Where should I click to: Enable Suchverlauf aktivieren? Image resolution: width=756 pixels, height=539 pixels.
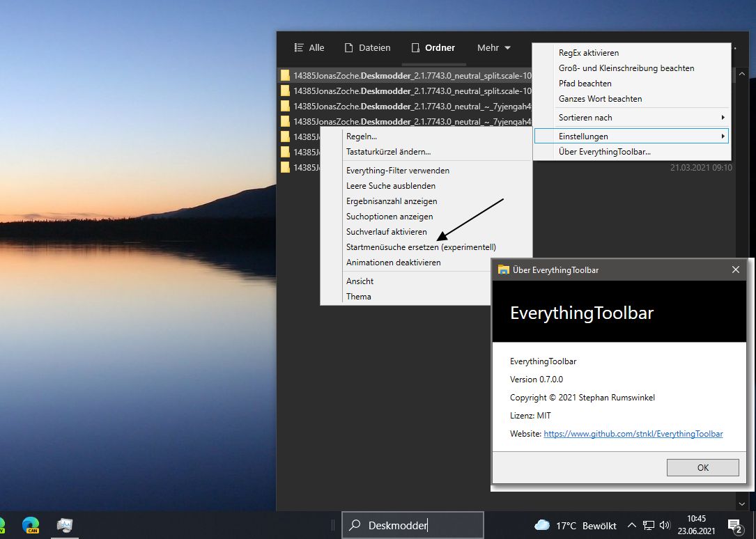(x=426, y=232)
